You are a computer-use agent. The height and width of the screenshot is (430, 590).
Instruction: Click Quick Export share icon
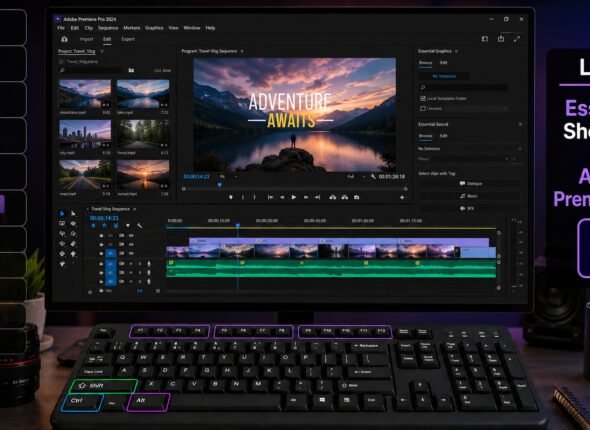tap(501, 39)
